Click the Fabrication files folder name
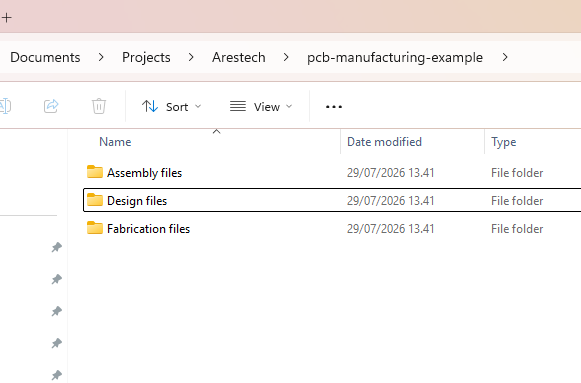 click(149, 229)
